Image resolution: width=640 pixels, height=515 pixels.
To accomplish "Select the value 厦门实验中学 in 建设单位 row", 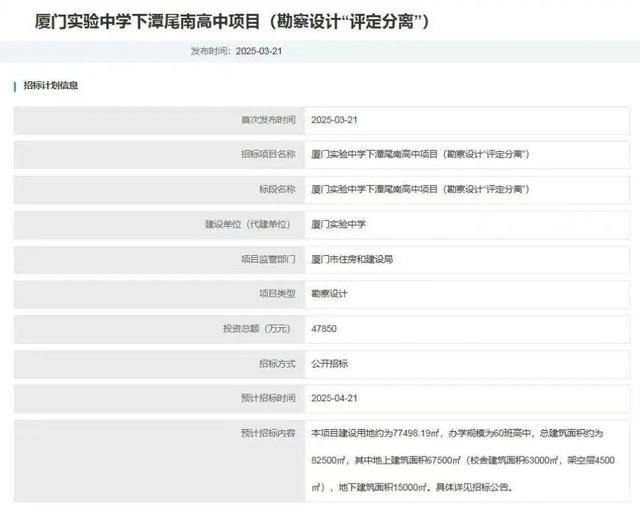I will click(x=338, y=224).
